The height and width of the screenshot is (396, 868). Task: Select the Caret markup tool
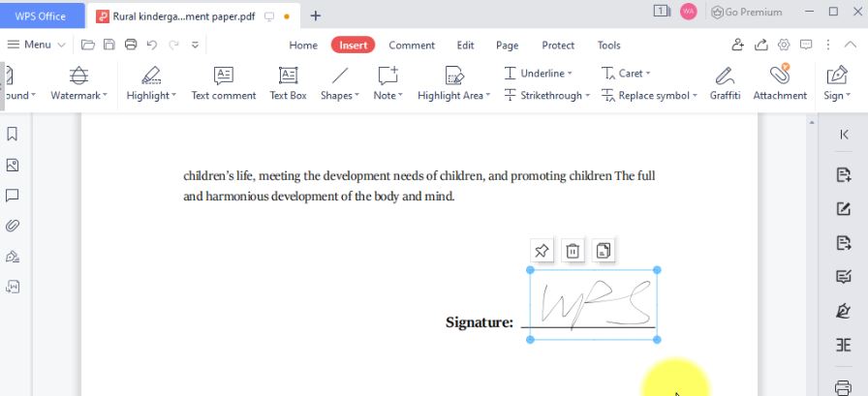coord(626,73)
